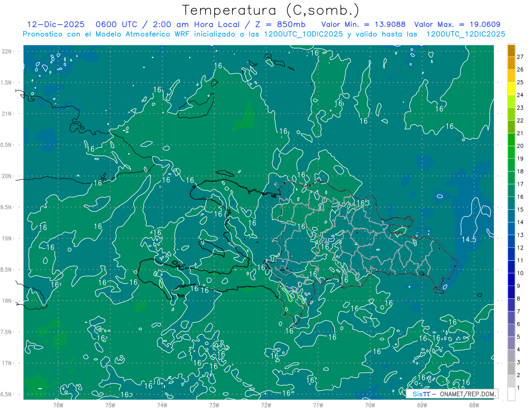The width and height of the screenshot is (532, 411).
Task: Click the "6.5N" latitude axis label
Action: [x=7, y=395]
